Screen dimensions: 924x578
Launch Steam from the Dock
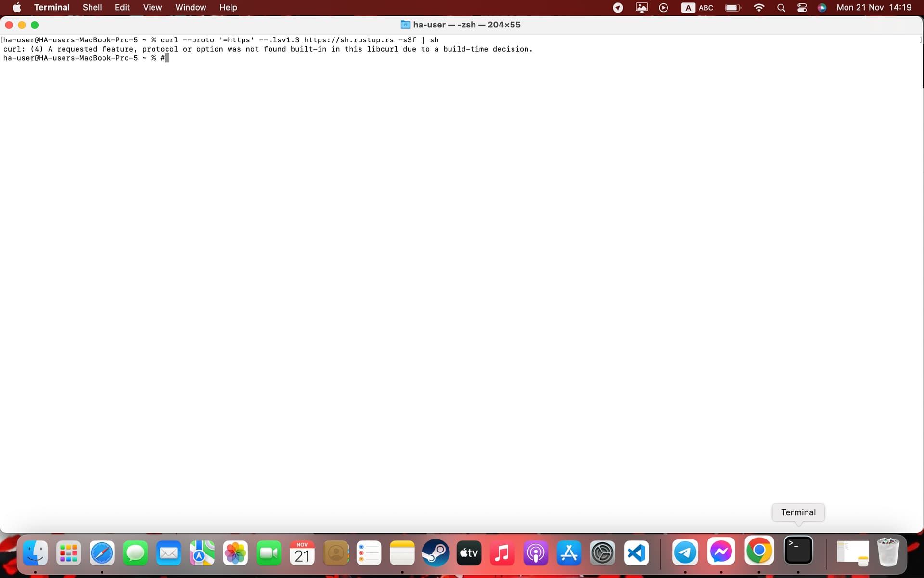point(435,553)
